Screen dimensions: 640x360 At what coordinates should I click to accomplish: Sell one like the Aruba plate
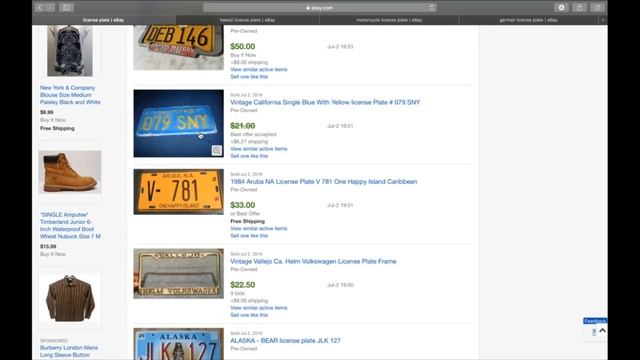(x=249, y=236)
